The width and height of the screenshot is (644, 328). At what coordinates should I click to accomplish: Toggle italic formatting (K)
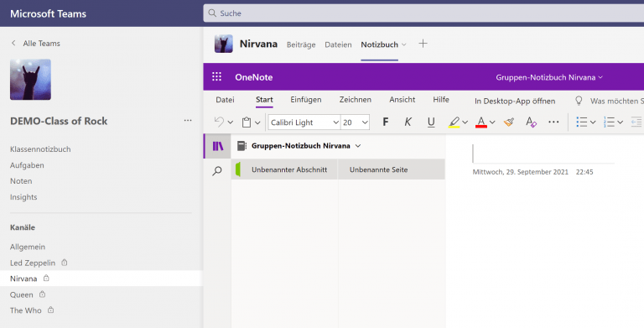coord(408,122)
